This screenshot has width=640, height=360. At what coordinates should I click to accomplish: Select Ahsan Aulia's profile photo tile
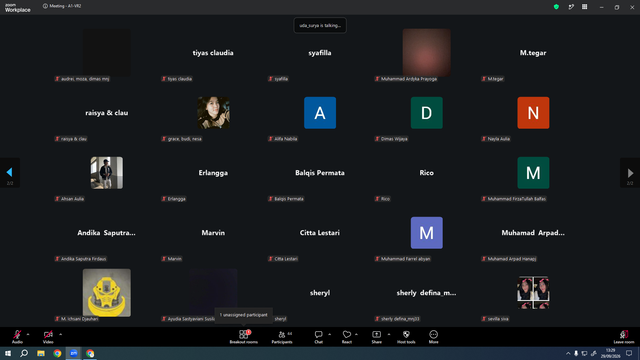(107, 173)
